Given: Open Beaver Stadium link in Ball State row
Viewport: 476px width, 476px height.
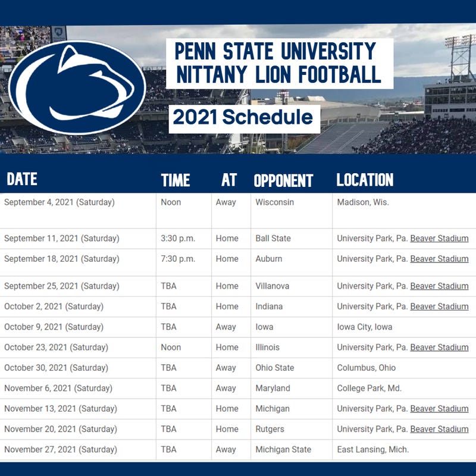Looking at the screenshot, I should click(x=439, y=239).
